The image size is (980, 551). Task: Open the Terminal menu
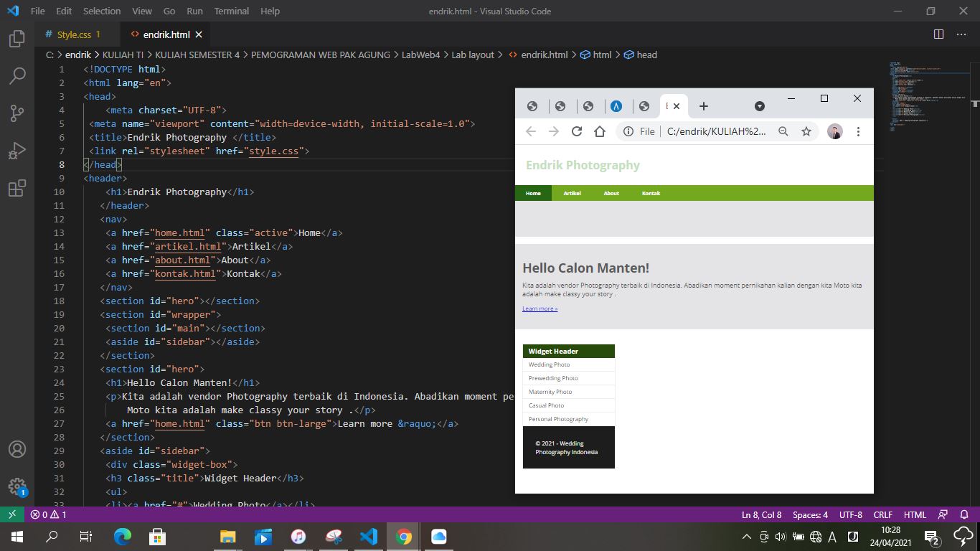click(232, 11)
